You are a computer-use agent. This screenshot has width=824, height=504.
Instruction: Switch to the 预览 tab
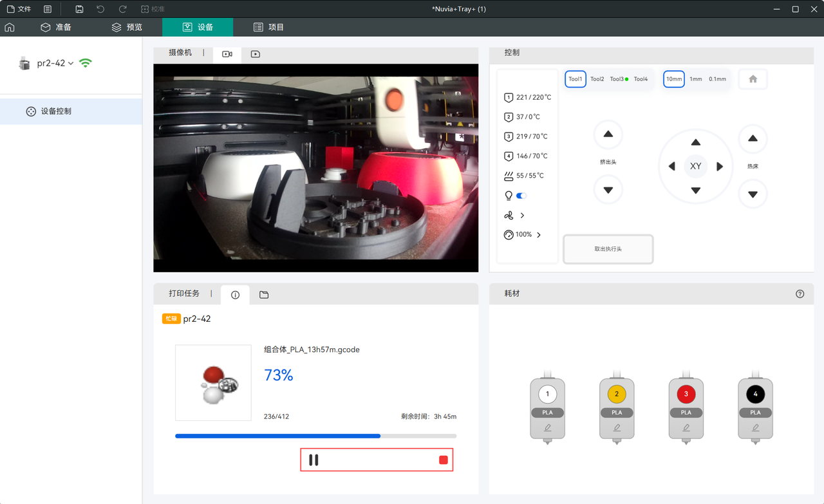point(127,27)
